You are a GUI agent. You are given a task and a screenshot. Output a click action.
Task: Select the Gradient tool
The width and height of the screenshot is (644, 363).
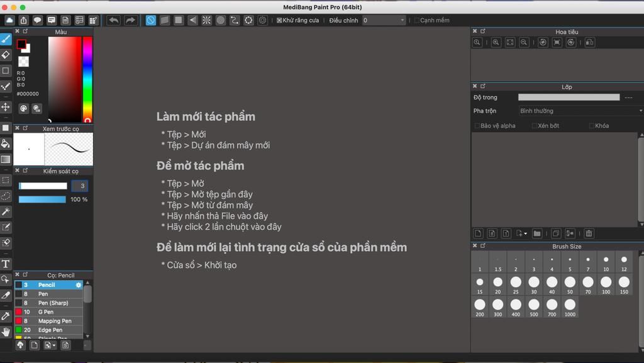pos(6,159)
